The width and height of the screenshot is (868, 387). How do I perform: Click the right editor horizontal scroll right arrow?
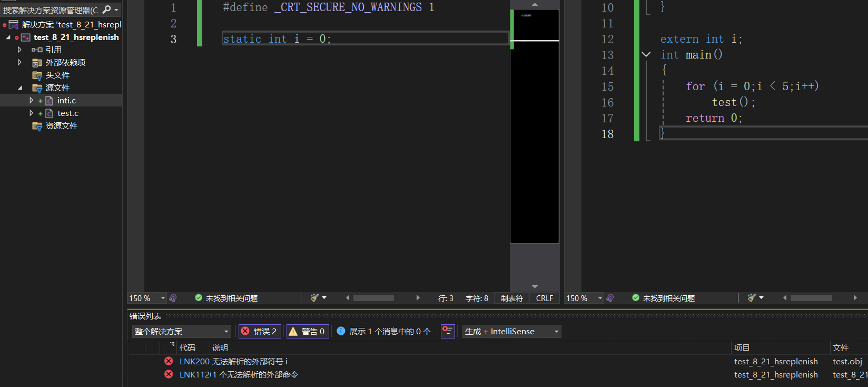[x=855, y=298]
